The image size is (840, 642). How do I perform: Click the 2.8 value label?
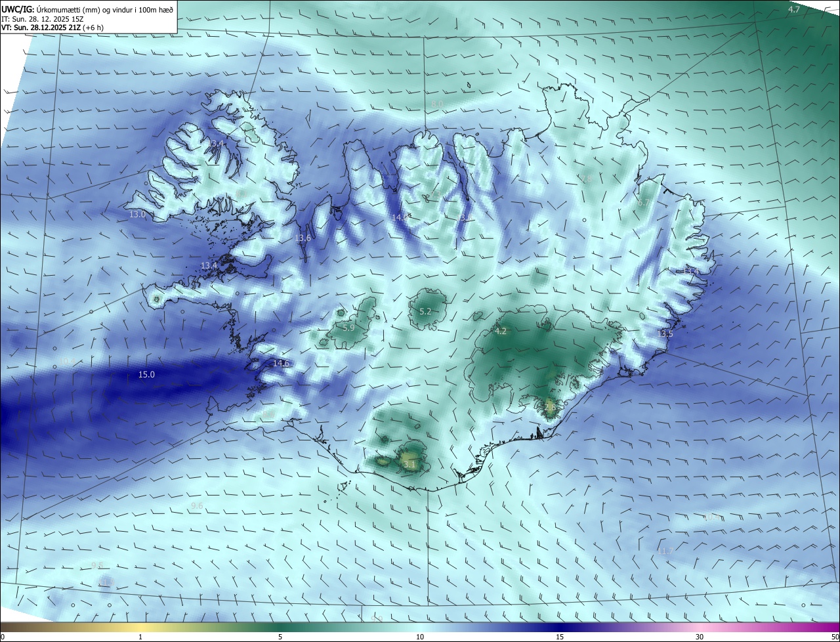550,408
